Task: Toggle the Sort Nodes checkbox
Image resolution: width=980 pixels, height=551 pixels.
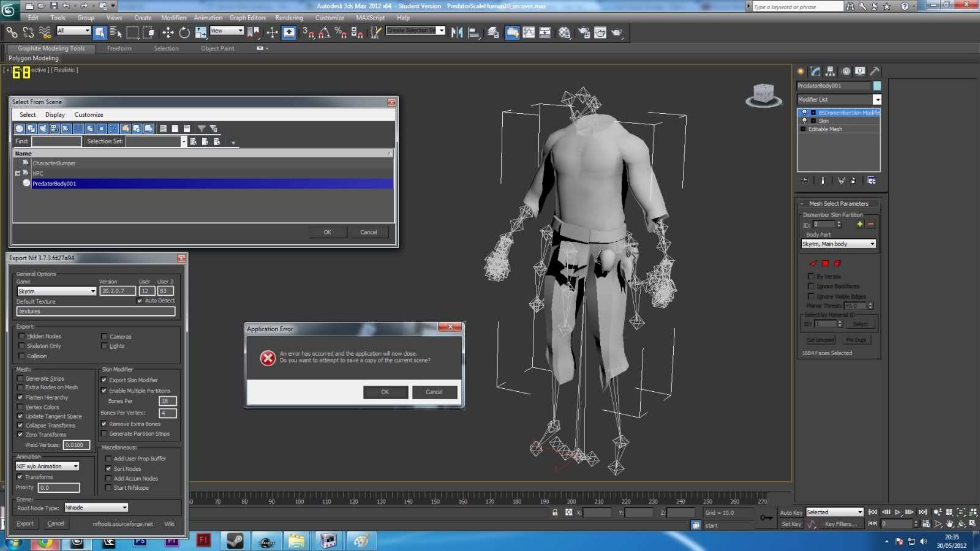Action: pyautogui.click(x=108, y=469)
